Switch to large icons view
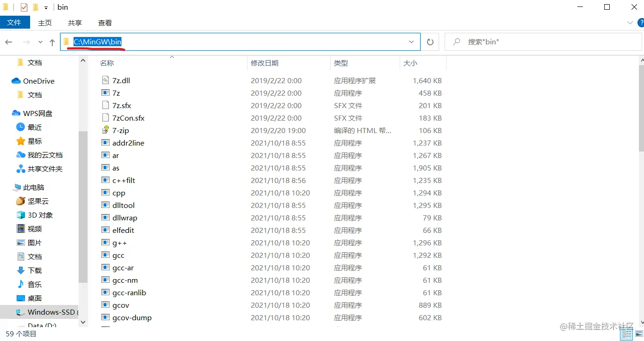Image resolution: width=644 pixels, height=341 pixels. coord(640,334)
